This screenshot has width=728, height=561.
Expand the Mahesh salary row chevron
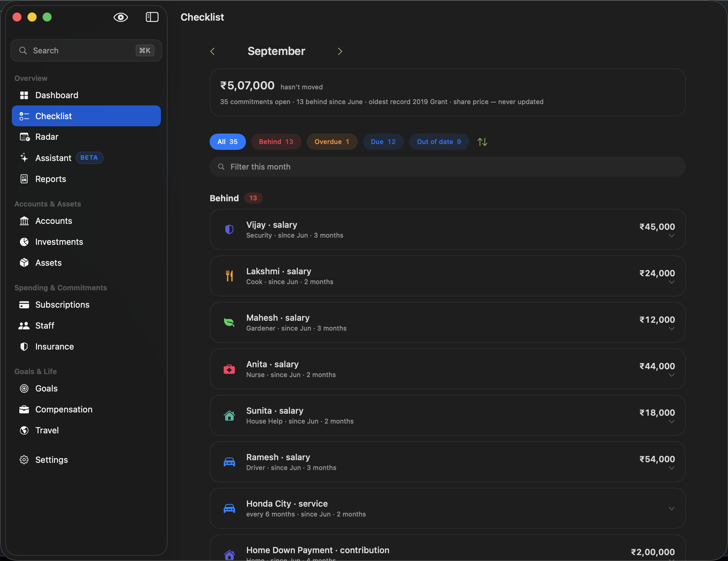(671, 329)
